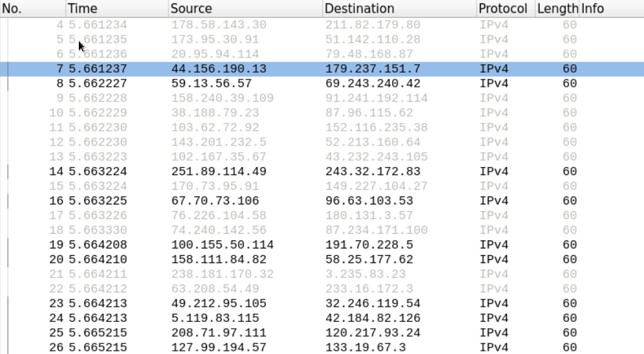Image resolution: width=644 pixels, height=354 pixels.
Task: Select packet 24 destined to 42.184.82.126
Action: (x=373, y=319)
